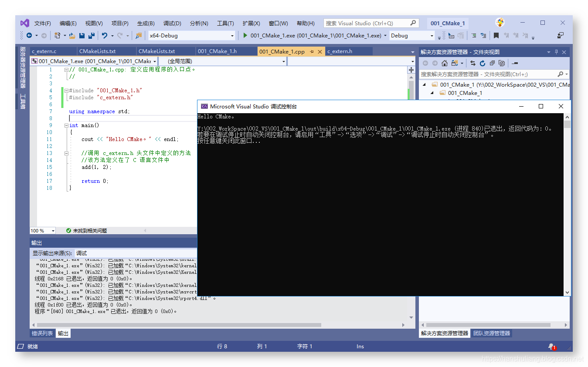588x367 pixels.
Task: Save the current file with the disk icon
Action: (x=82, y=35)
